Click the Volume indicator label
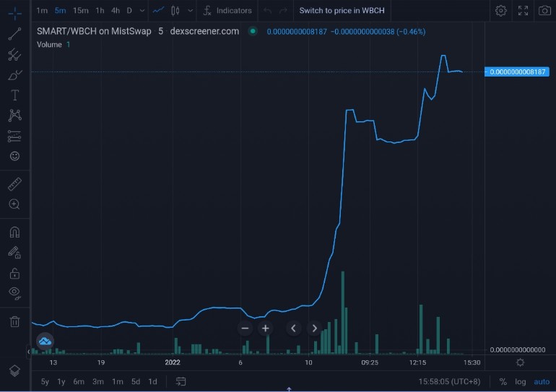Viewport: 556px width, 392px height. [49, 45]
